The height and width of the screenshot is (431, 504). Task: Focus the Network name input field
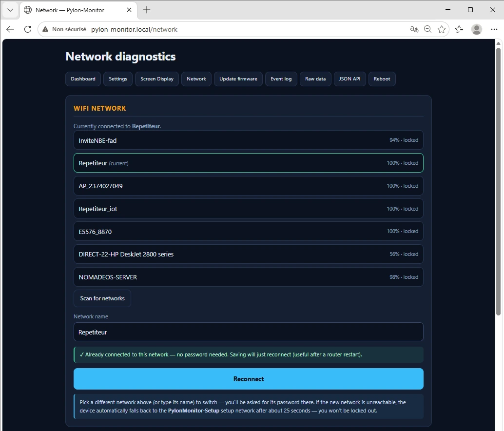(x=249, y=332)
